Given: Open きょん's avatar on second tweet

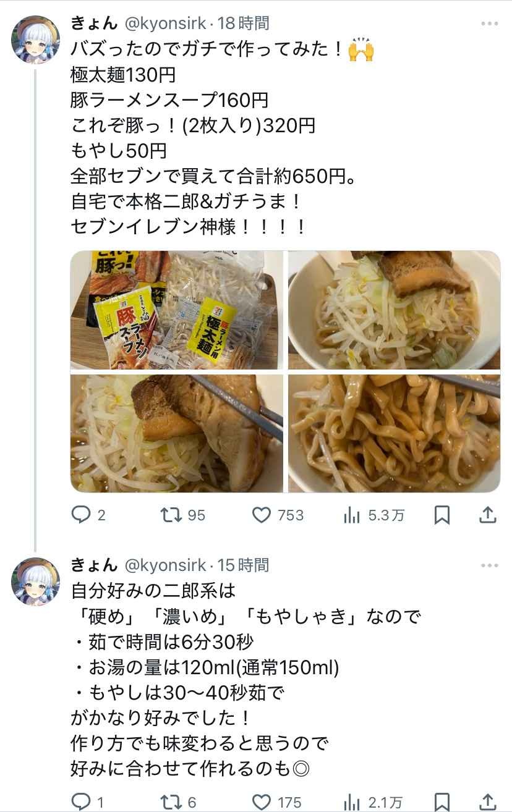Looking at the screenshot, I should coord(36,581).
